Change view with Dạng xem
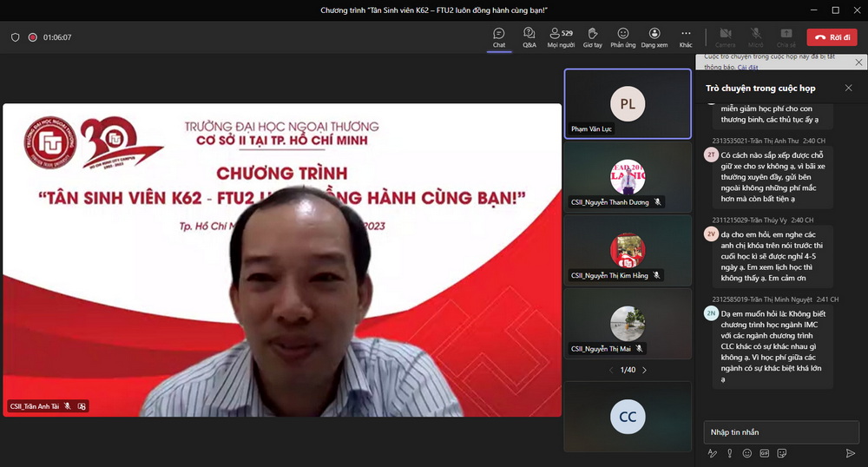The height and width of the screenshot is (467, 868). pos(654,37)
